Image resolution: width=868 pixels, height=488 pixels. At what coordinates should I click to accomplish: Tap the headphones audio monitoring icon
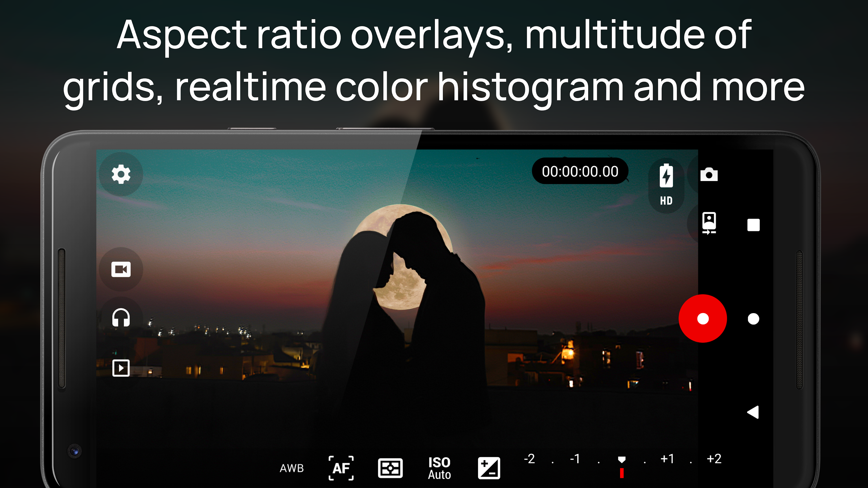pos(121,318)
